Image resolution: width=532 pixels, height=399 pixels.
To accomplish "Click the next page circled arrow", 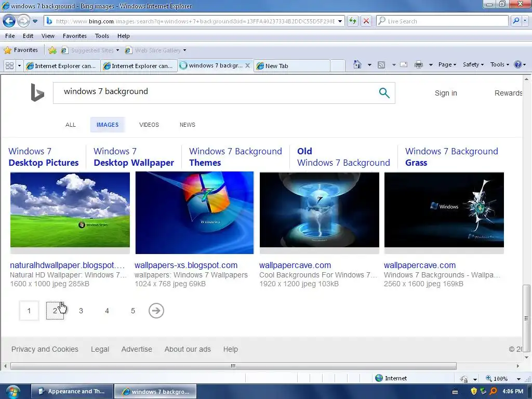I will [156, 311].
